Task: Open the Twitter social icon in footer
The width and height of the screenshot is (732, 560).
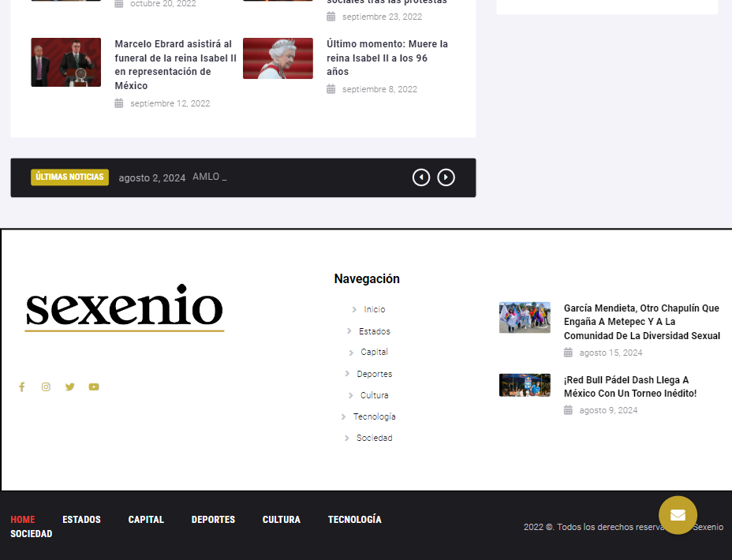Action: click(70, 386)
